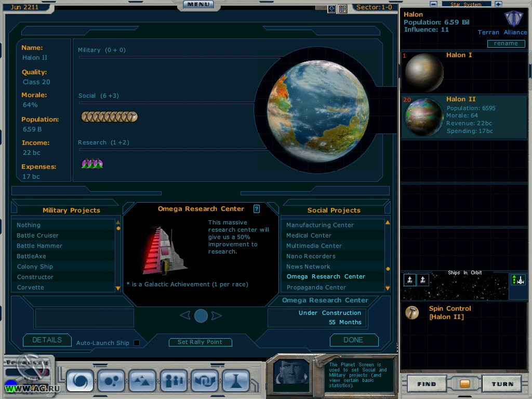This screenshot has width=532, height=399.
Task: Click the Set Rally Point button
Action: click(x=200, y=342)
